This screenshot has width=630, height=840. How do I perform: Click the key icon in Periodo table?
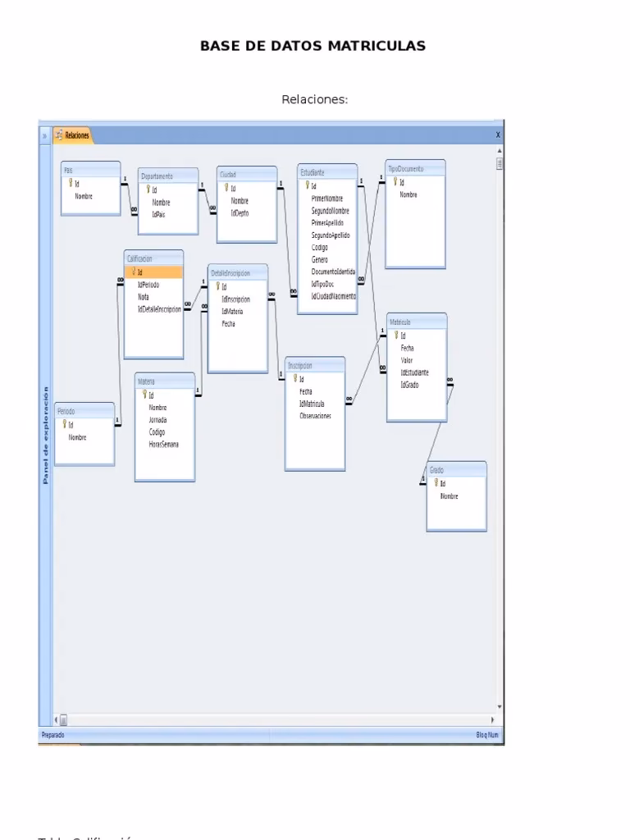64,424
